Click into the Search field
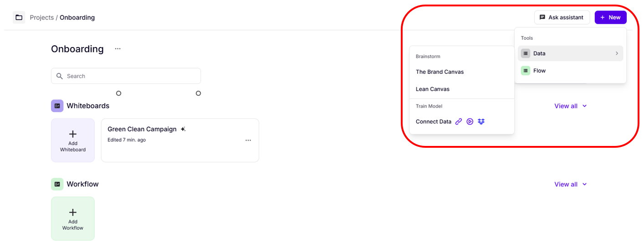Viewport: 644px width, 249px height. (x=130, y=76)
